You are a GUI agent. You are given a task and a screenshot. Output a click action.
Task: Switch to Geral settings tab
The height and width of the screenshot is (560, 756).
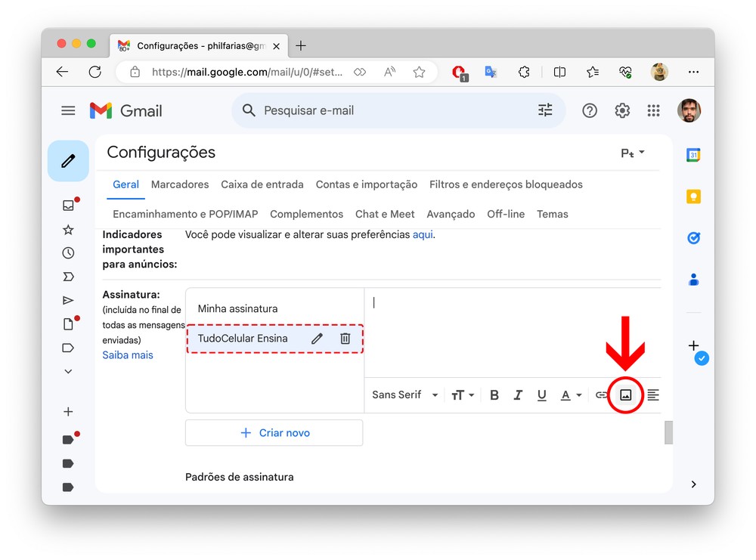[x=125, y=184]
